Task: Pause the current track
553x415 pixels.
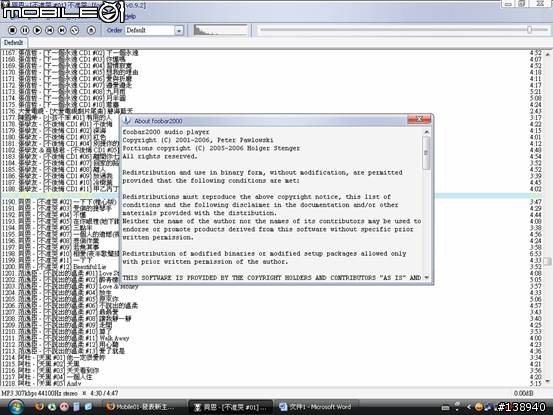Action: [25, 30]
